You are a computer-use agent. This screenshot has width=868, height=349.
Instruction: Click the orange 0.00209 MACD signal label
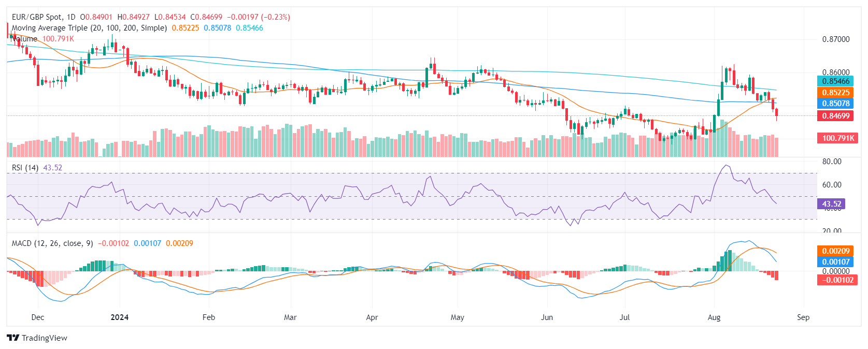point(835,251)
